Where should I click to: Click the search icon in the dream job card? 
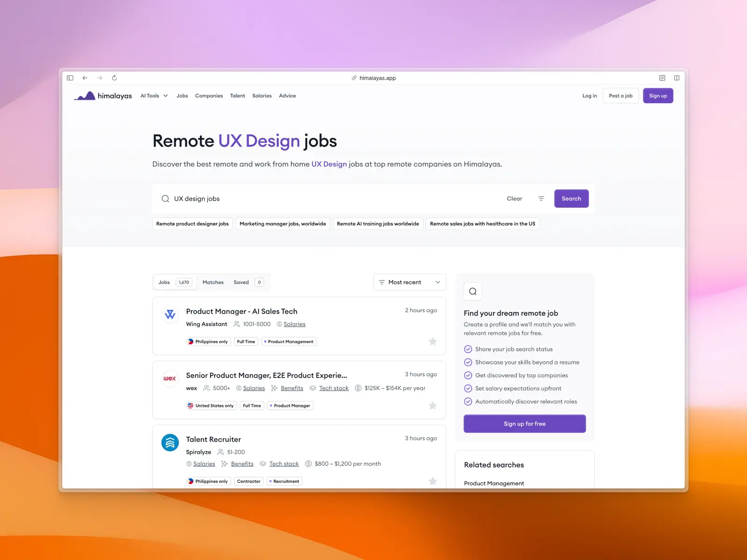473,292
